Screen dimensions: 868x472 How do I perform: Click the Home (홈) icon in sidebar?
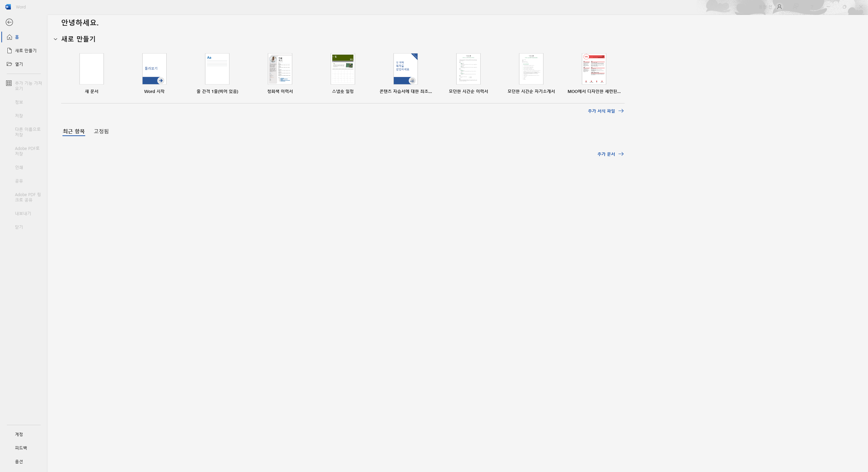point(10,37)
